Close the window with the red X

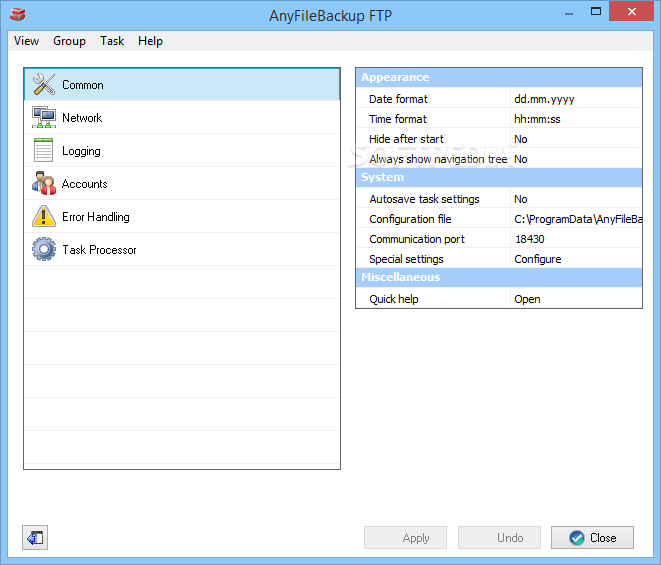[x=631, y=11]
